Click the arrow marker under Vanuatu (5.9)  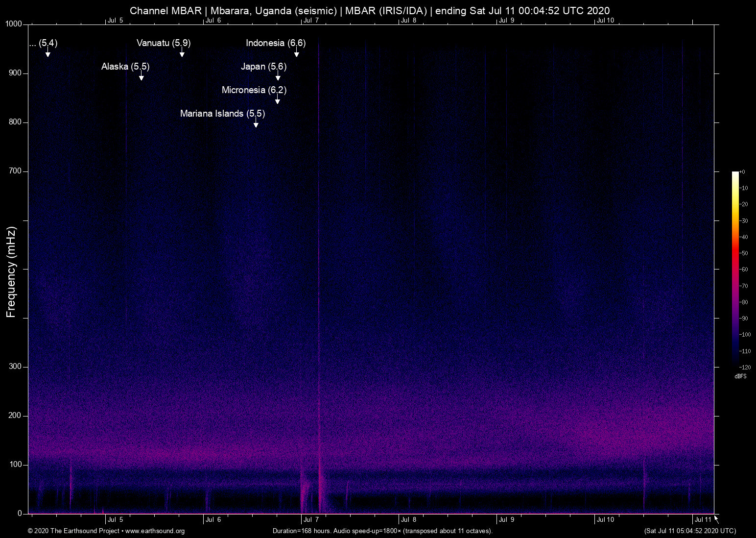[x=182, y=53]
